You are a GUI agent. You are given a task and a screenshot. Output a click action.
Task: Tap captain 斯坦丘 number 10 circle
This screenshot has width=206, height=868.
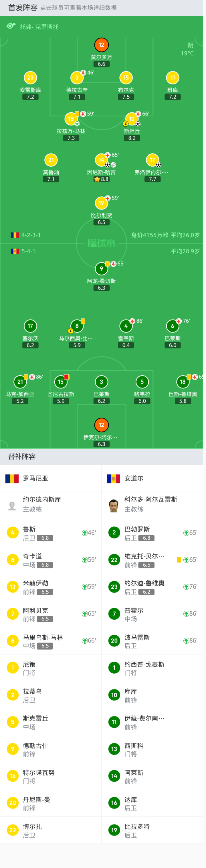coord(132,119)
